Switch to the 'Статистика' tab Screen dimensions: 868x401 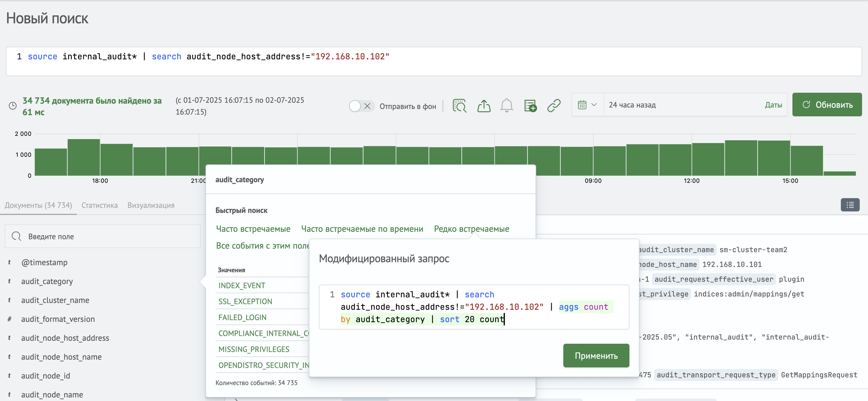100,205
